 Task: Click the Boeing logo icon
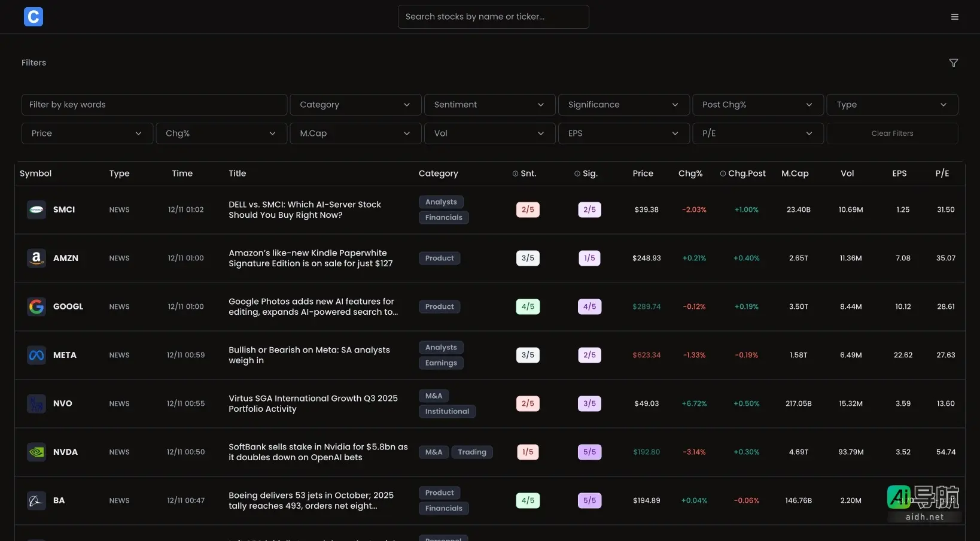pos(36,501)
